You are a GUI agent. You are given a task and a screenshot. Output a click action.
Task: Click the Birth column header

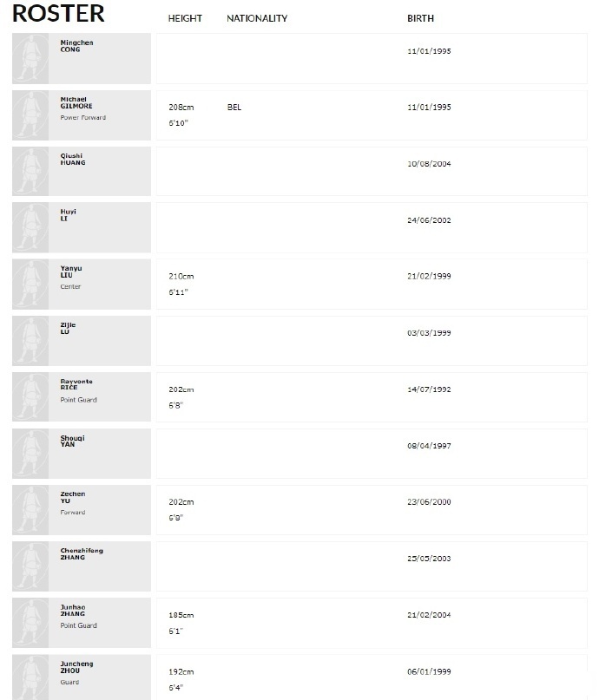tap(420, 18)
